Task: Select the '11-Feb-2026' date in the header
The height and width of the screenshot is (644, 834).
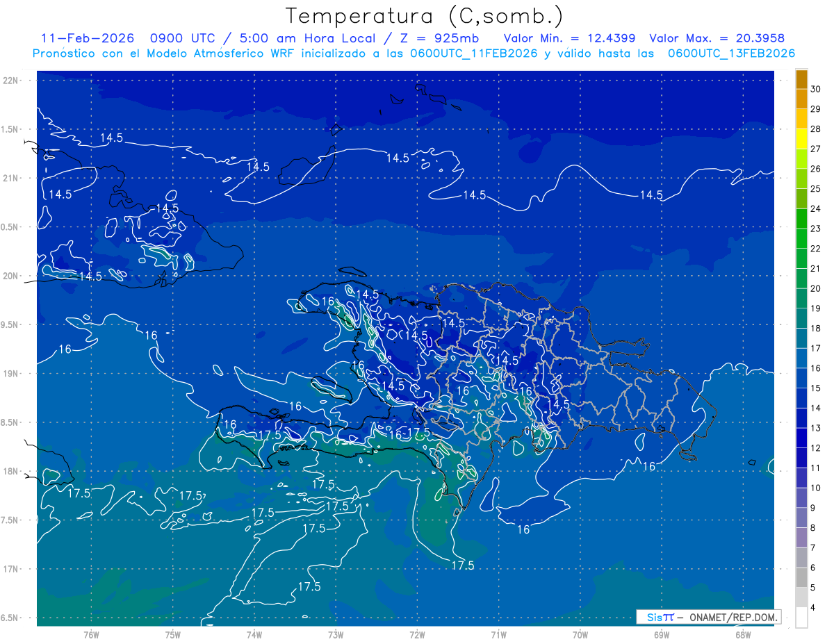Action: pyautogui.click(x=88, y=38)
